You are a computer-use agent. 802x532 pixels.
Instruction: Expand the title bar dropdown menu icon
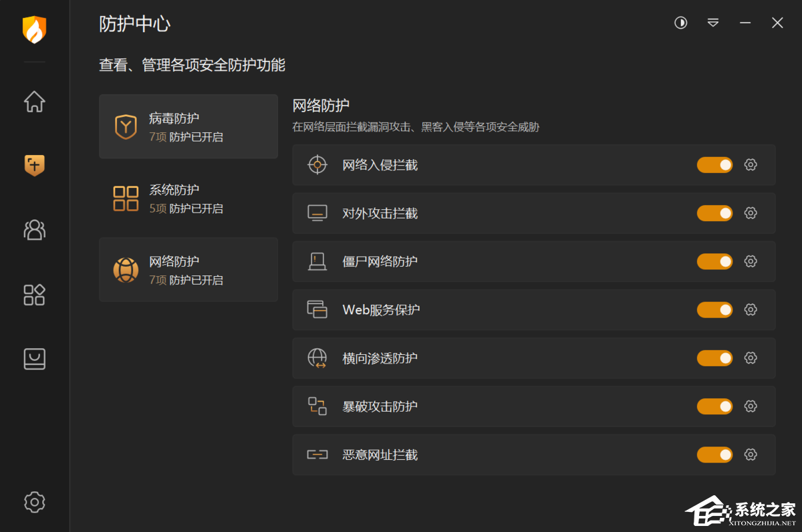coord(713,23)
